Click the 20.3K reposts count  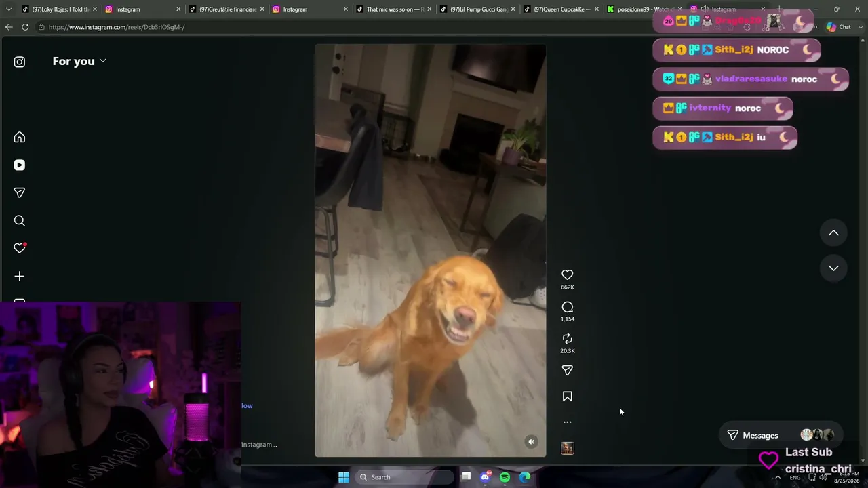point(568,351)
